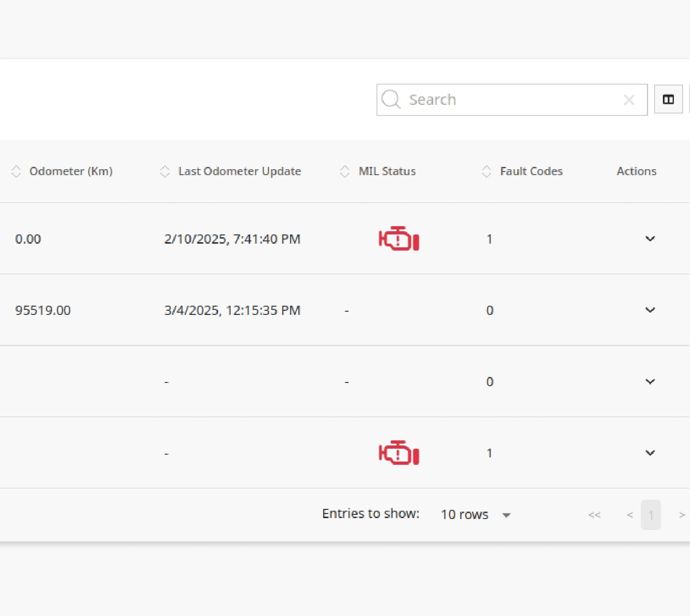
Task: Sort by Fault Codes column
Action: (x=522, y=171)
